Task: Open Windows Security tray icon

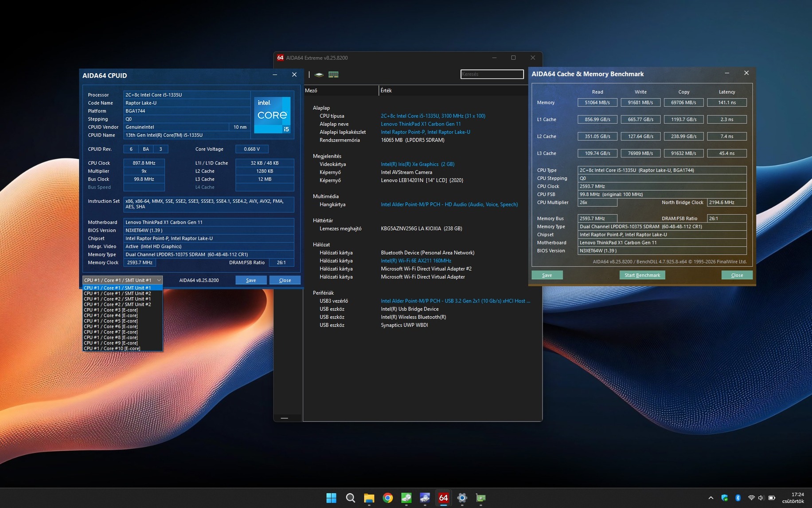Action: coord(725,498)
